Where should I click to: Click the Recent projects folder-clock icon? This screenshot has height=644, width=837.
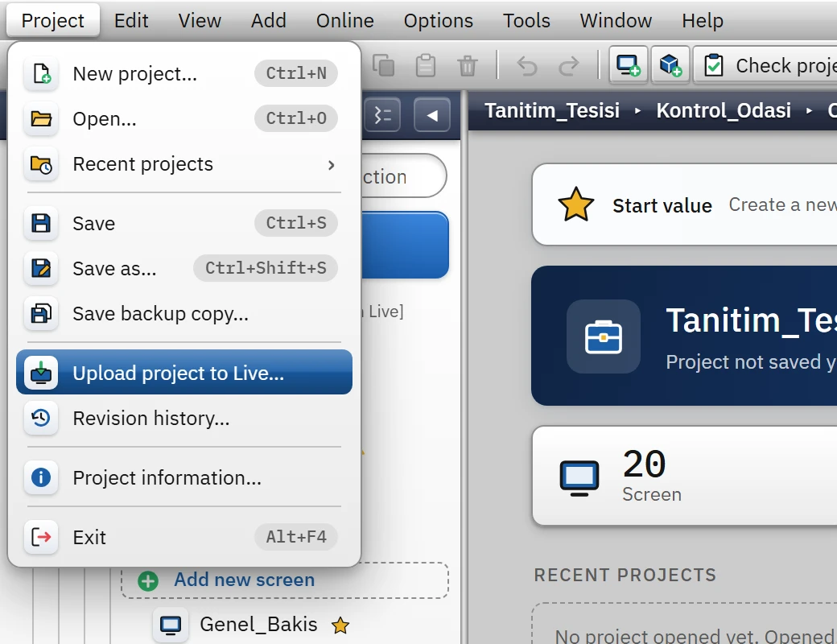[41, 164]
